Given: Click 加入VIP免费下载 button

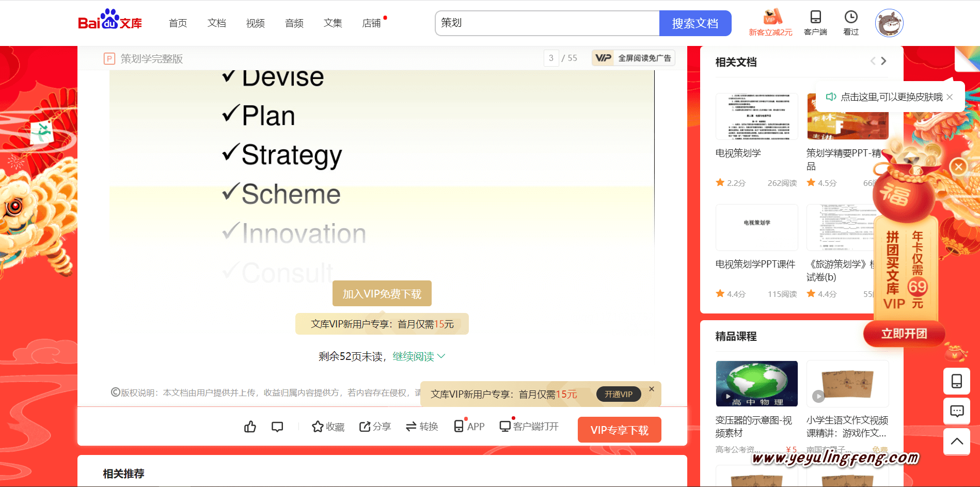Looking at the screenshot, I should click(x=382, y=293).
